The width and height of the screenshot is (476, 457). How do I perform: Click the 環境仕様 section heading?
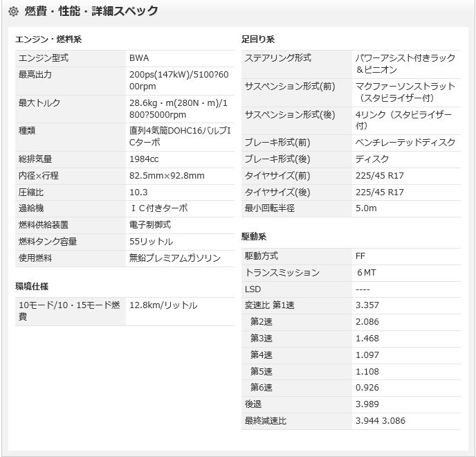point(32,286)
